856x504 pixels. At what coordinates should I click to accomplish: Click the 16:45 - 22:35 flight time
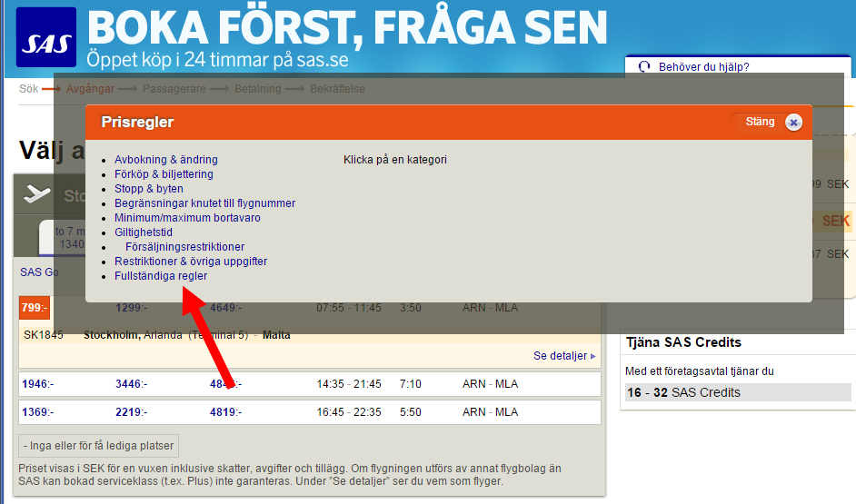[349, 411]
